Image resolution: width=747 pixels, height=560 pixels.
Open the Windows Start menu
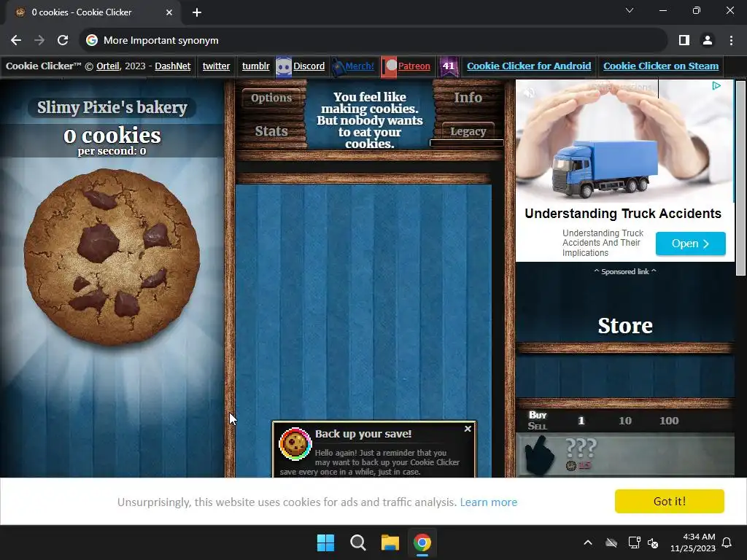(326, 542)
